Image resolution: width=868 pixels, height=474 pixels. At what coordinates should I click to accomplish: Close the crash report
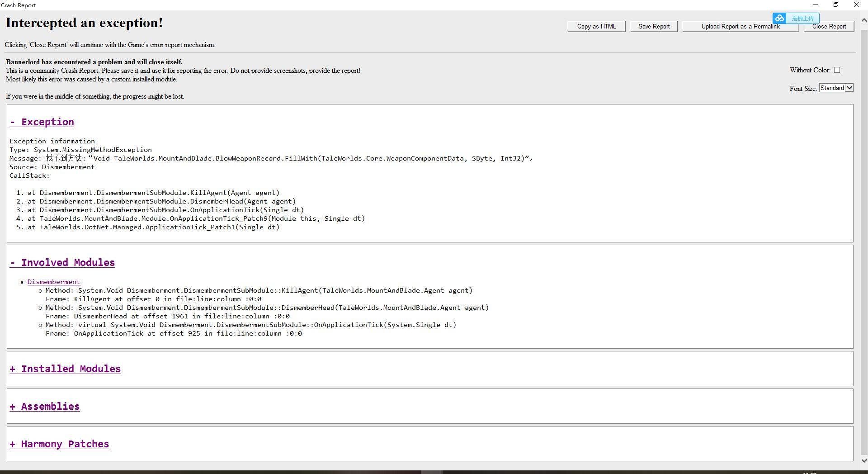coord(829,27)
